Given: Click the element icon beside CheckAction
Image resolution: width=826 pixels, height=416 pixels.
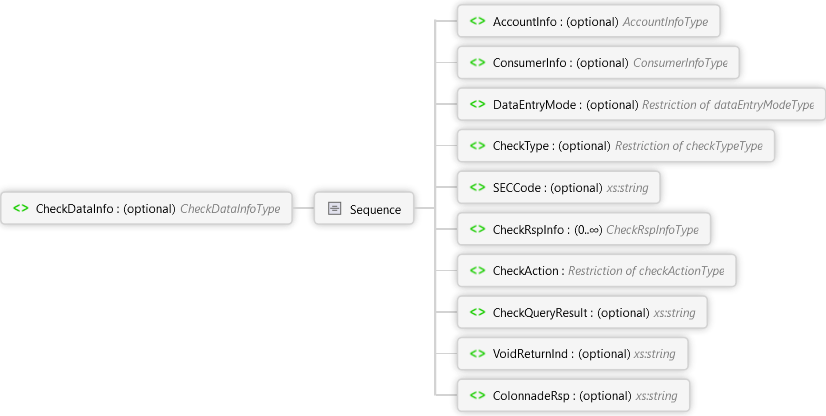Looking at the screenshot, I should tap(478, 271).
